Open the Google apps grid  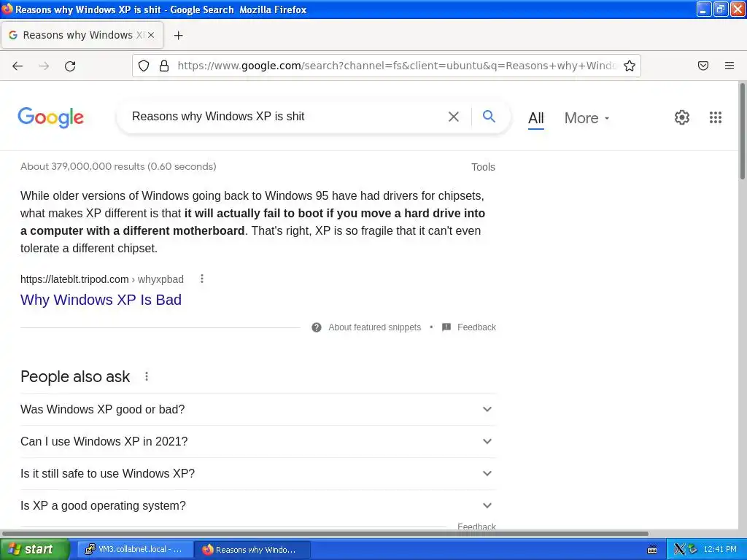pyautogui.click(x=715, y=117)
